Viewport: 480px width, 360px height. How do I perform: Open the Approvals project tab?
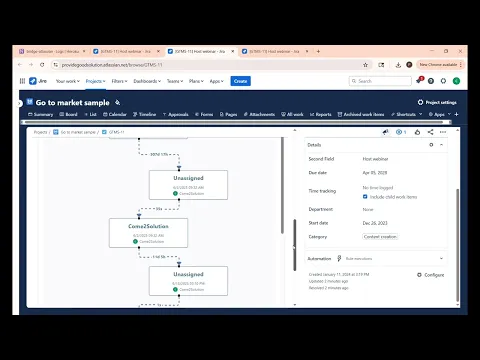point(175,114)
